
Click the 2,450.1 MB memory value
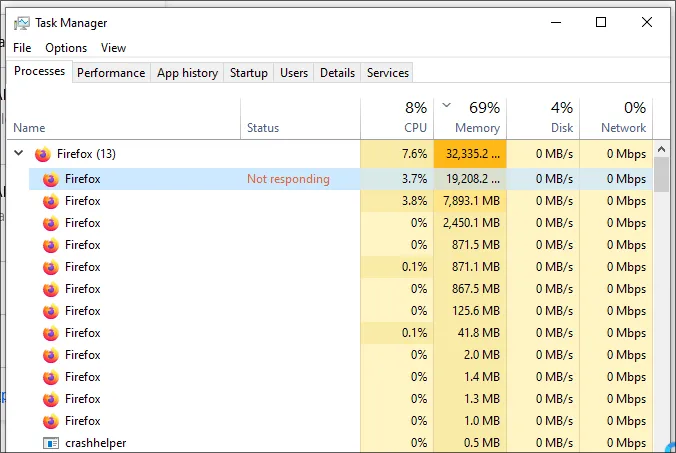point(472,223)
